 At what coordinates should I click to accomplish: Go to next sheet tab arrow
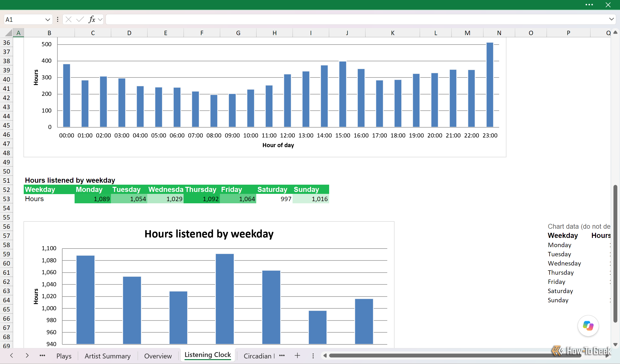coord(27,355)
